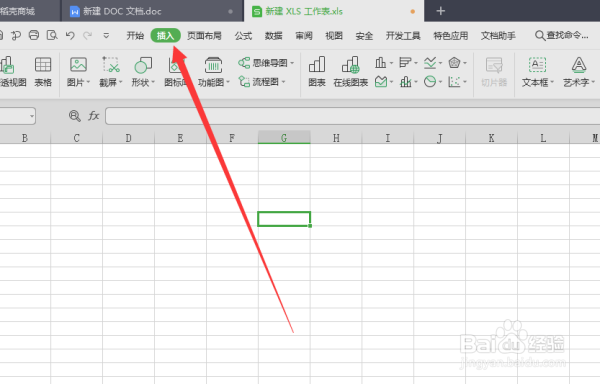This screenshot has height=384, width=600.
Task: Click the fx insert function icon
Action: pos(94,116)
